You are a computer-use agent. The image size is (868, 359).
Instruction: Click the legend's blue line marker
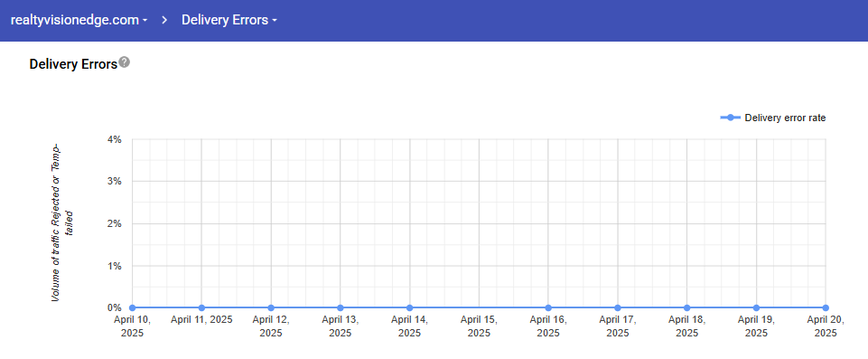[730, 118]
